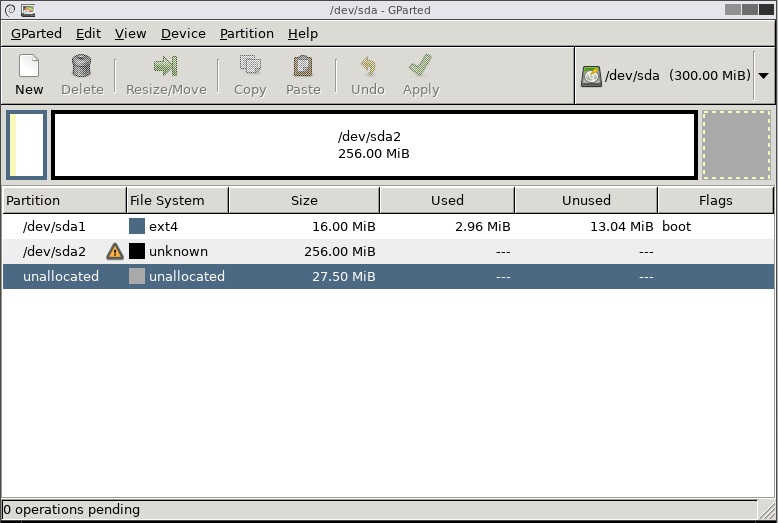Click the blue ext4 color swatch
778x523 pixels.
pyautogui.click(x=137, y=226)
